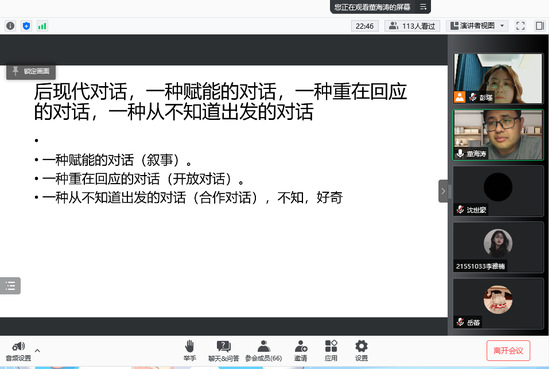Collapse the participant video strip
Viewport: 549px width, 369px height.
tap(443, 191)
